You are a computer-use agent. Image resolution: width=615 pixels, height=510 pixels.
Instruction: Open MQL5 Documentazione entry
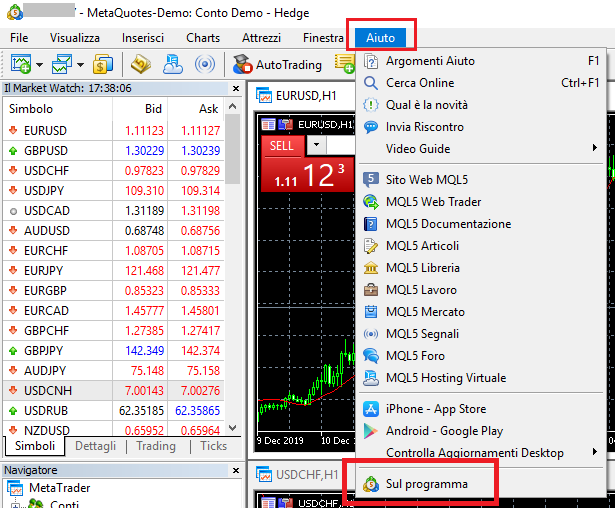pos(481,224)
